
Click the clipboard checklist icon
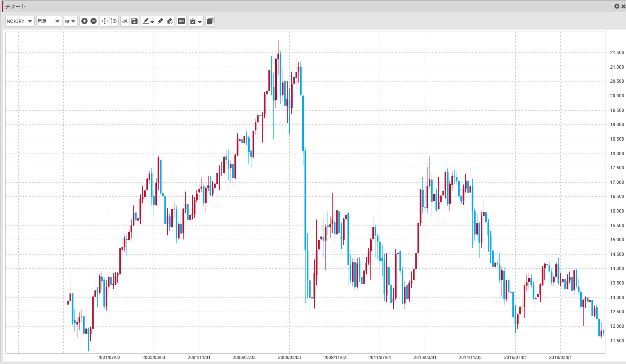(x=193, y=21)
